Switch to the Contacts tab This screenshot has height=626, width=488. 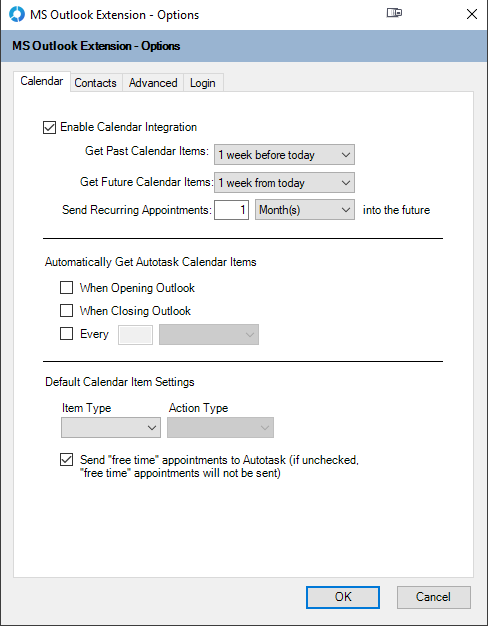pos(95,83)
